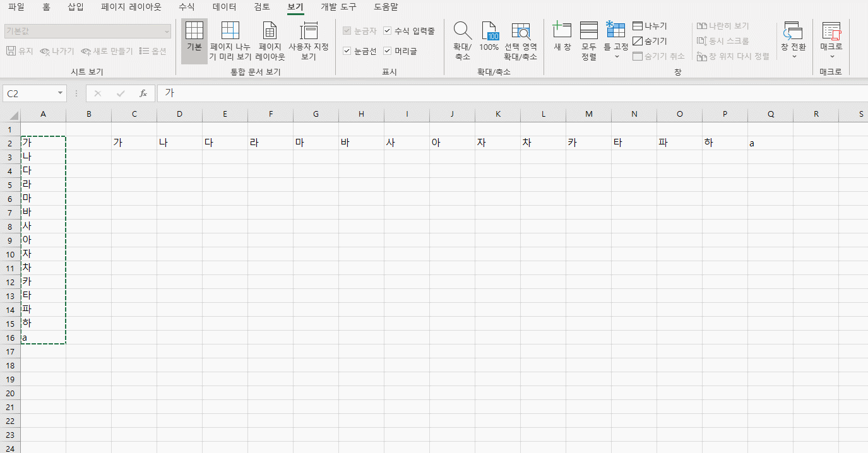Screen dimensions: 868x453
Task: Click the greyed 숨기기 취소 unhide button
Action: [658, 56]
